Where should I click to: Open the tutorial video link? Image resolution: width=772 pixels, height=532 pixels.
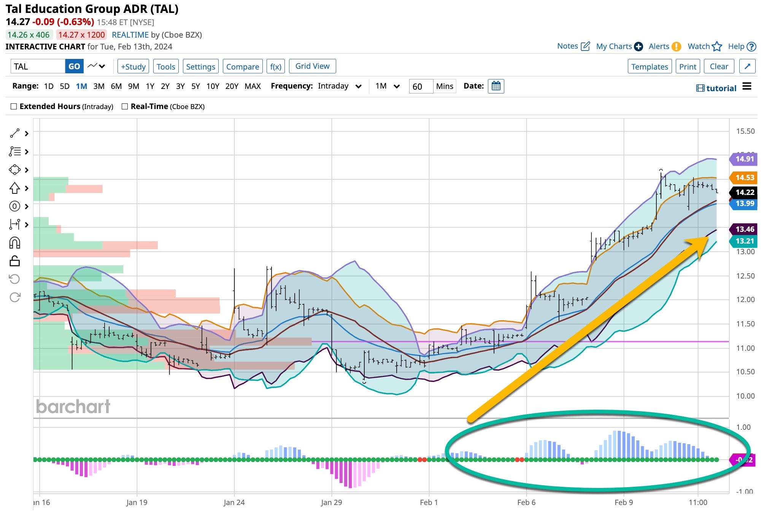coord(716,88)
